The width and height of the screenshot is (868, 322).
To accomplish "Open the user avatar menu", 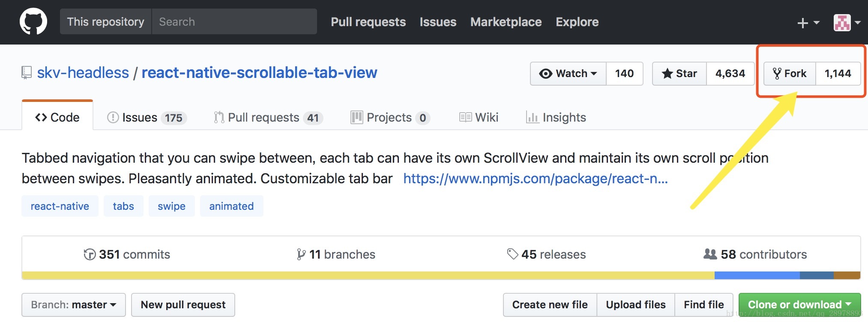I will click(x=842, y=23).
